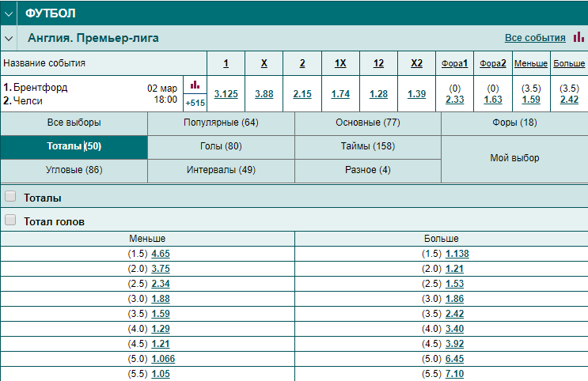
Task: Select Меньше (1.5) odds 4.65
Action: pos(161,254)
